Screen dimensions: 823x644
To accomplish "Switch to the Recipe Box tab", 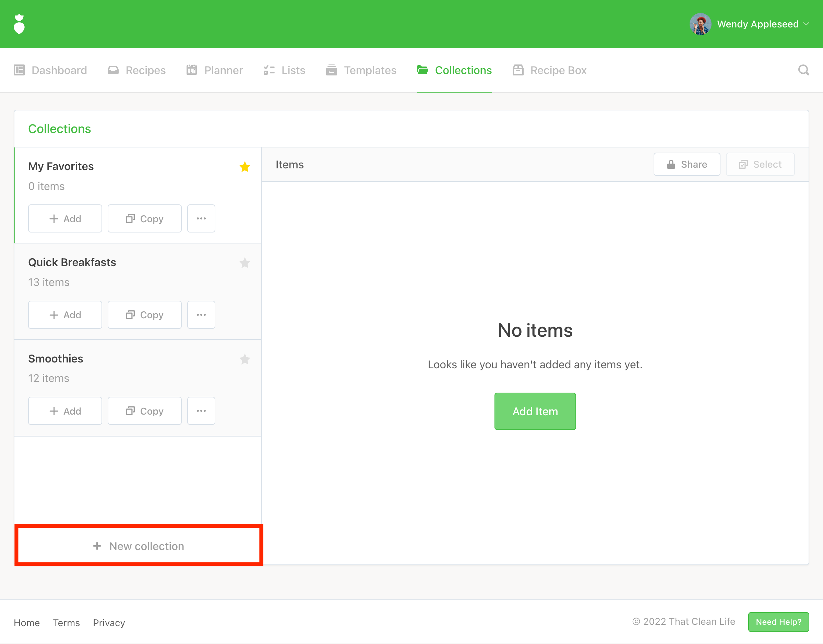I will click(x=549, y=70).
